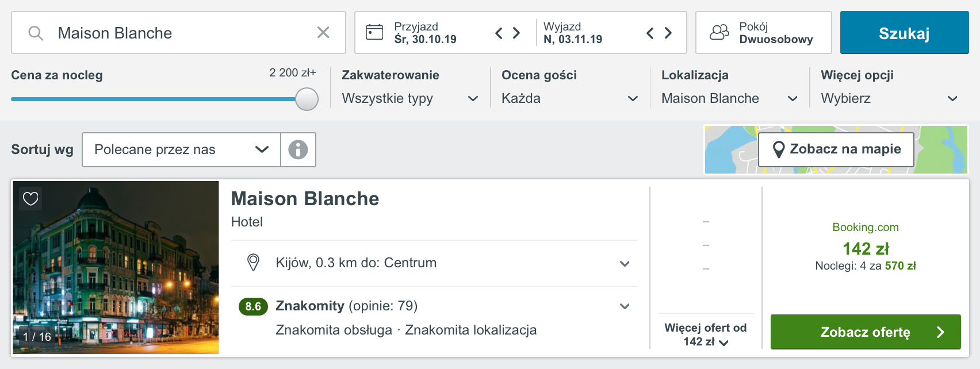Open the Ocena gości dropdown
Screen dimensions: 980x369
570,98
